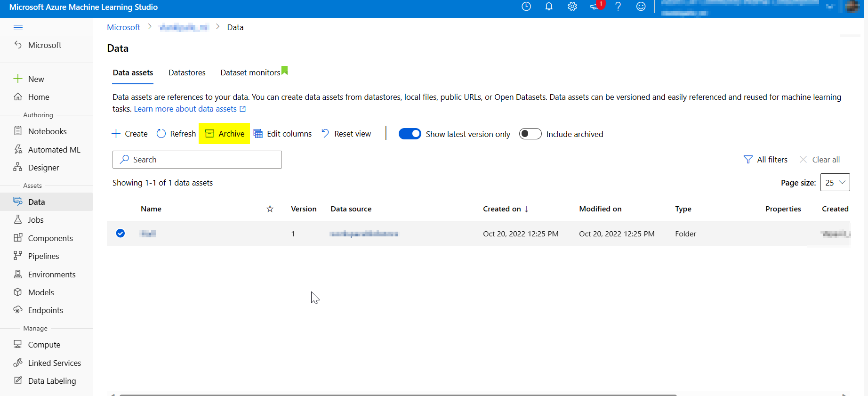868x396 pixels.
Task: Click Reset view button
Action: (346, 134)
